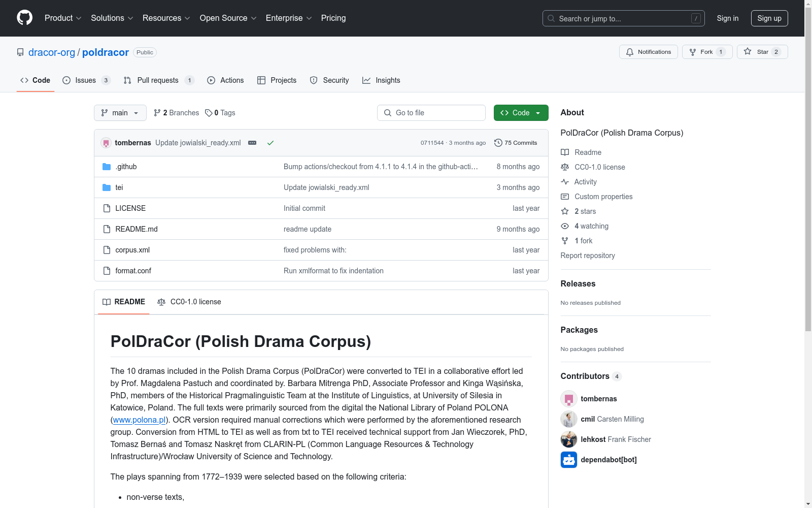
Task: Open cmil Carsten Milling avatar
Action: pos(569,419)
